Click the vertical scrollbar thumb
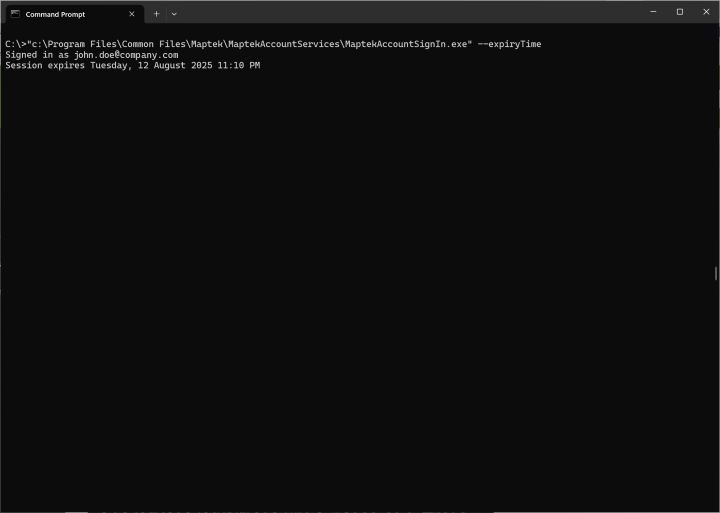The image size is (720, 513). [716, 273]
